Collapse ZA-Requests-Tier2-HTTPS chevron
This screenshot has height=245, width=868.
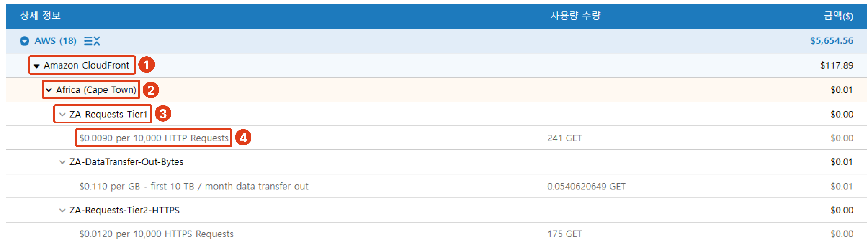pyautogui.click(x=62, y=210)
